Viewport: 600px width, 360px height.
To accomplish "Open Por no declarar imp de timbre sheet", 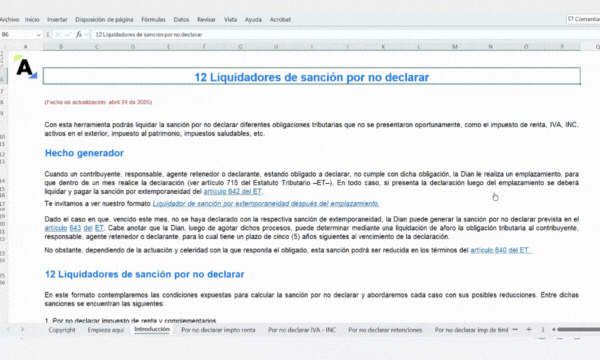I will [x=471, y=330].
